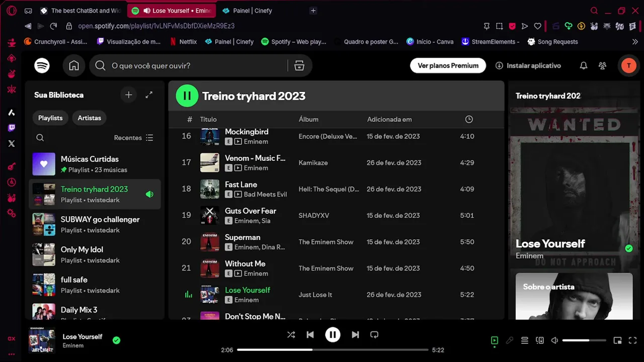The height and width of the screenshot is (362, 644).
Task: Open Bad Meets Evil artist link
Action: (265, 194)
